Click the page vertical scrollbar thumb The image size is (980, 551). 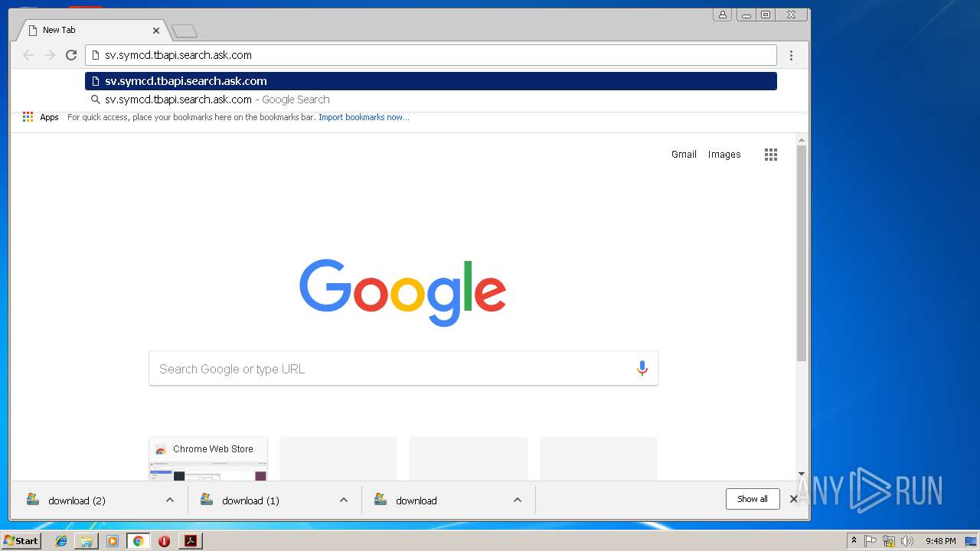pyautogui.click(x=802, y=253)
